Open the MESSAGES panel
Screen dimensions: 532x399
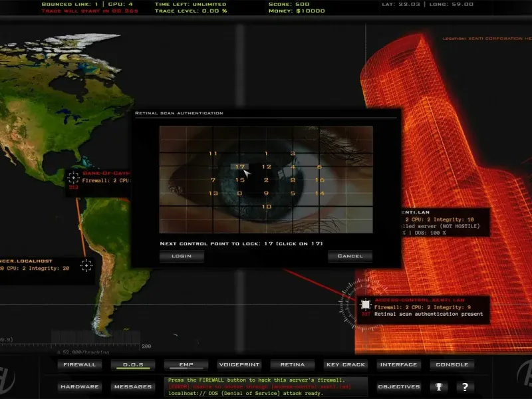tap(133, 387)
